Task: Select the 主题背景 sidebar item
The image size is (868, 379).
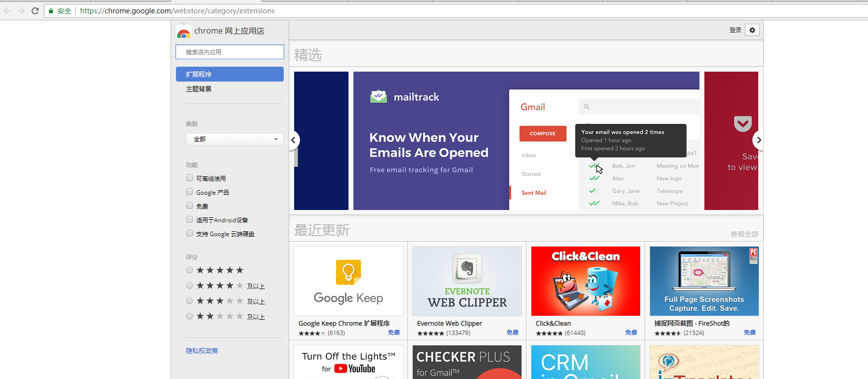Action: (x=199, y=89)
